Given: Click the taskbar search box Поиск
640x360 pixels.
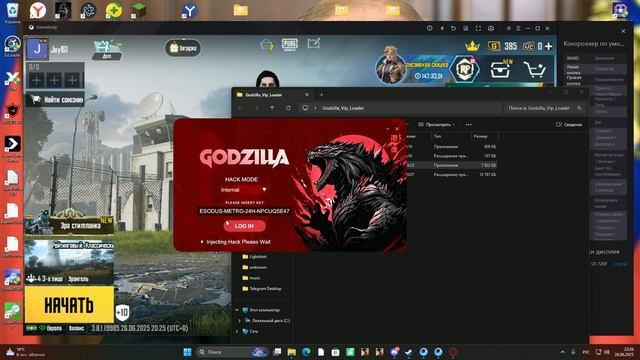Looking at the screenshot, I should point(231,352).
